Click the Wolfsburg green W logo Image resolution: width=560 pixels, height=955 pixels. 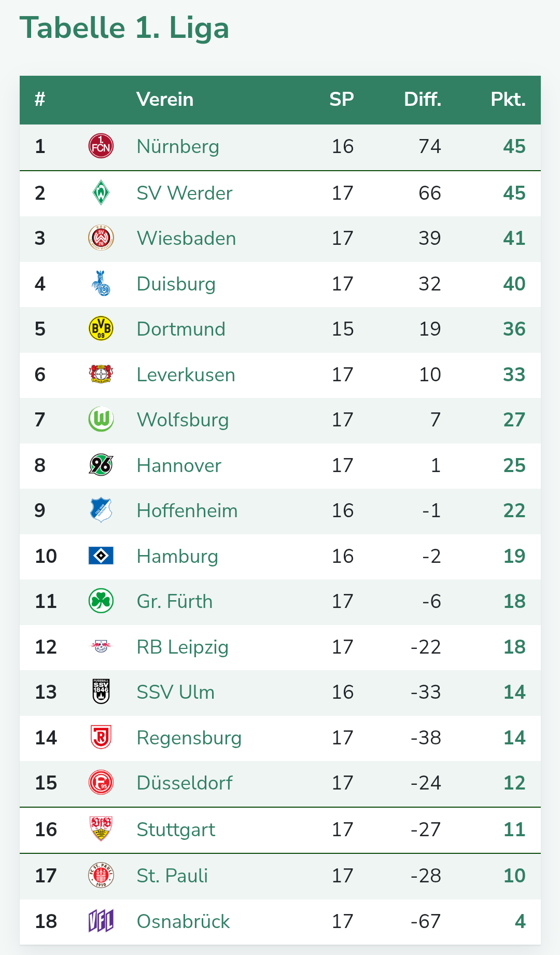101,420
